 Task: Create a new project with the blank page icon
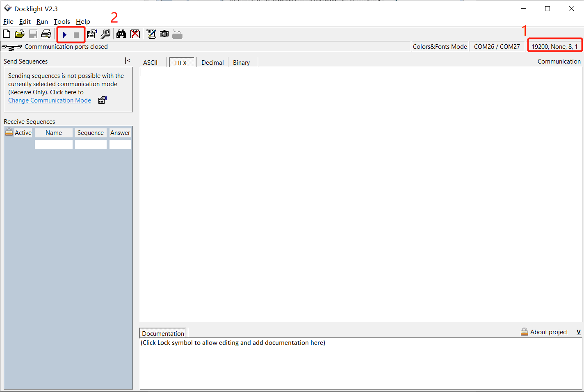pyautogui.click(x=7, y=34)
